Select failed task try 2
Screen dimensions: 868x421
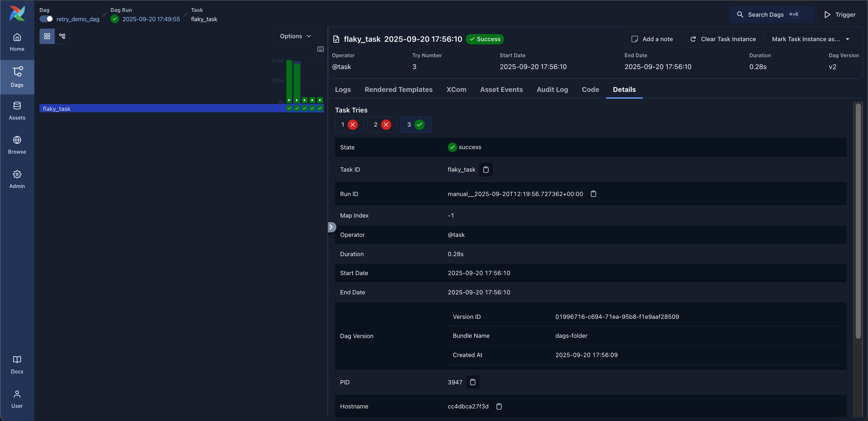coord(382,124)
